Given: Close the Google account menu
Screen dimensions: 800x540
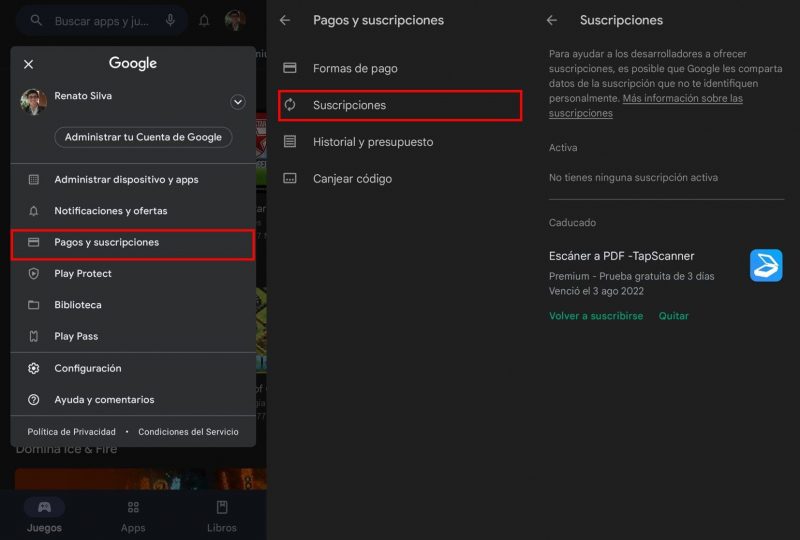Looking at the screenshot, I should point(29,64).
